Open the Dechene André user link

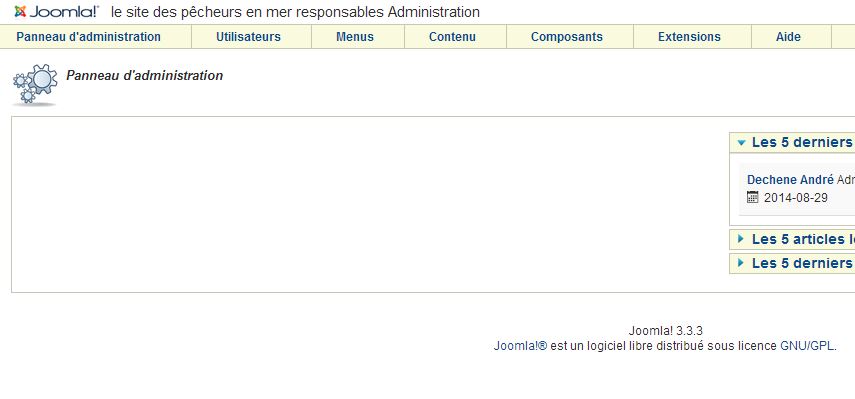click(x=790, y=180)
